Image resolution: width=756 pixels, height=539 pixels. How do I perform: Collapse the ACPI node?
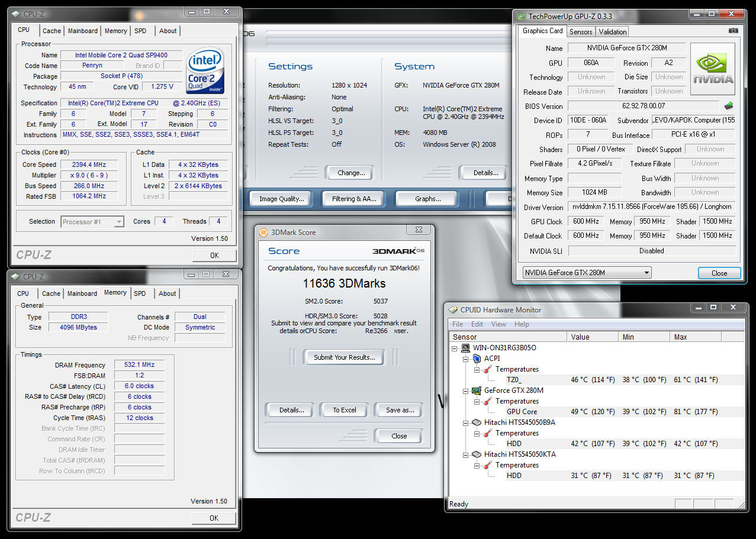[466, 359]
